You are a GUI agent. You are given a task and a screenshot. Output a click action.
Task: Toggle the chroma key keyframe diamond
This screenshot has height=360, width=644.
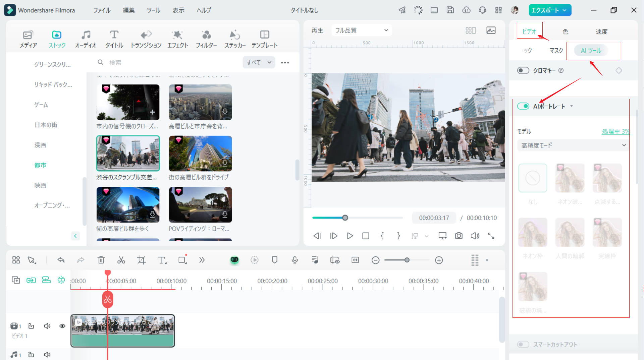coord(619,70)
